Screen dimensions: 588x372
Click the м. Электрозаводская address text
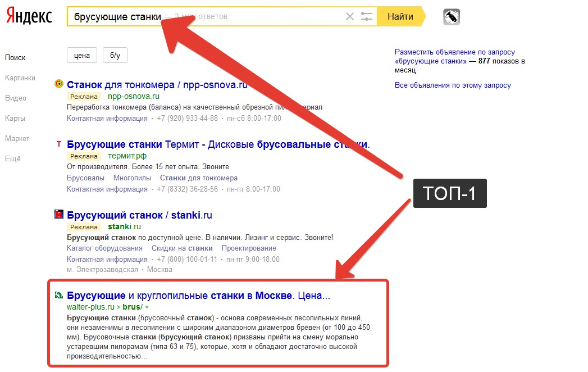[102, 270]
